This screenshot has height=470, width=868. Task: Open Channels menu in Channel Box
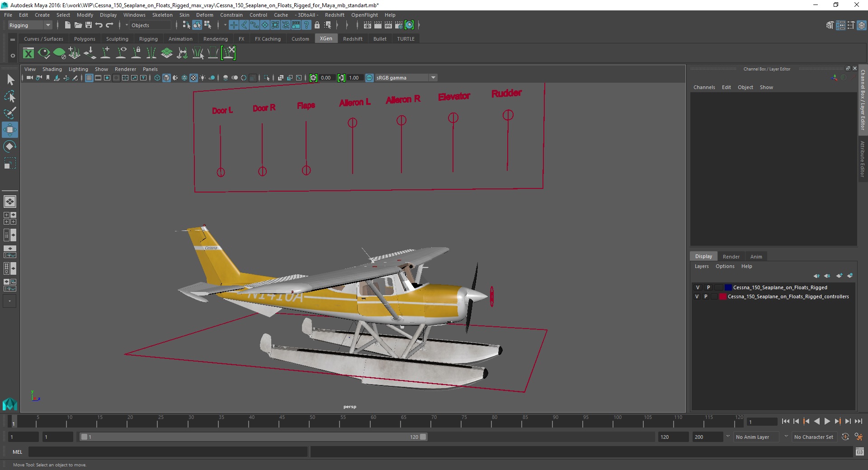tap(704, 87)
